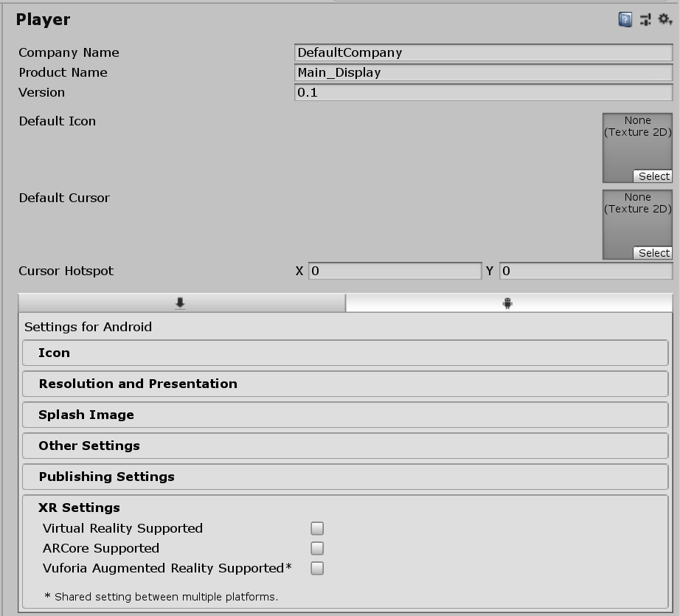Click the Product Name input field
The image size is (680, 616).
[x=484, y=72]
